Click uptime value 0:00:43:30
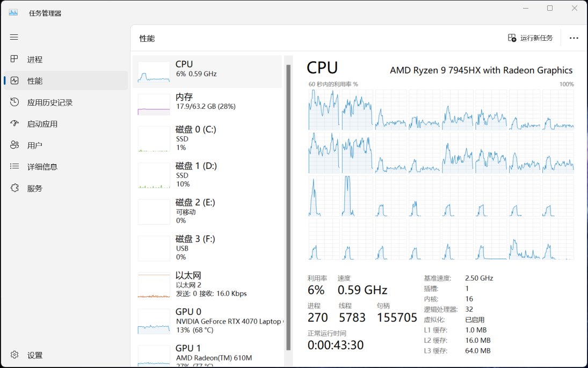588x368 pixels. (336, 345)
